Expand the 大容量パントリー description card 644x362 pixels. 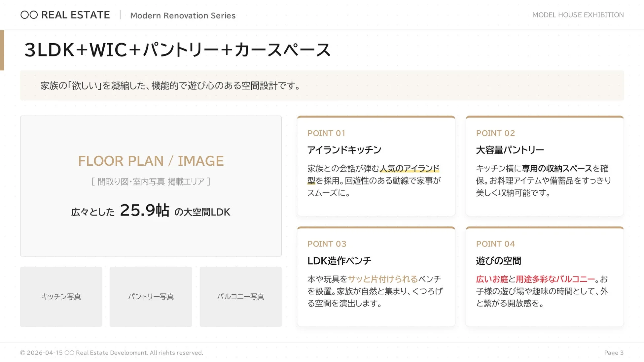[x=544, y=165]
